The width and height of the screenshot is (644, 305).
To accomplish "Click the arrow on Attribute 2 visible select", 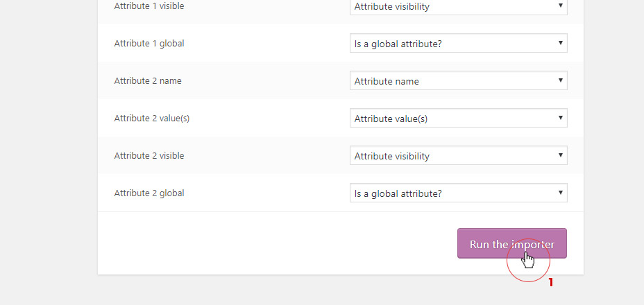I will click(x=560, y=156).
